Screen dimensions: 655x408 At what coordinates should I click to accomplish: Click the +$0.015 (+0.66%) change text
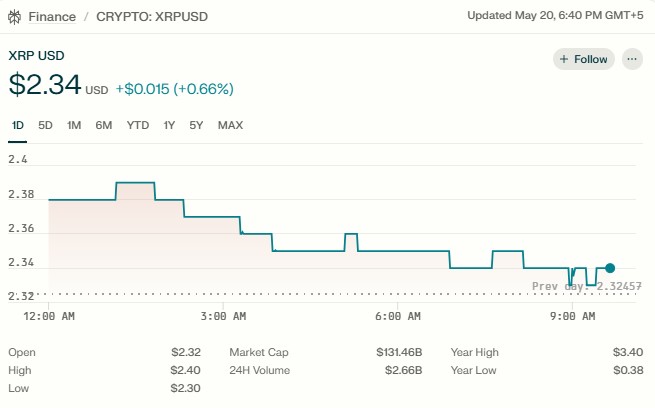coord(174,89)
